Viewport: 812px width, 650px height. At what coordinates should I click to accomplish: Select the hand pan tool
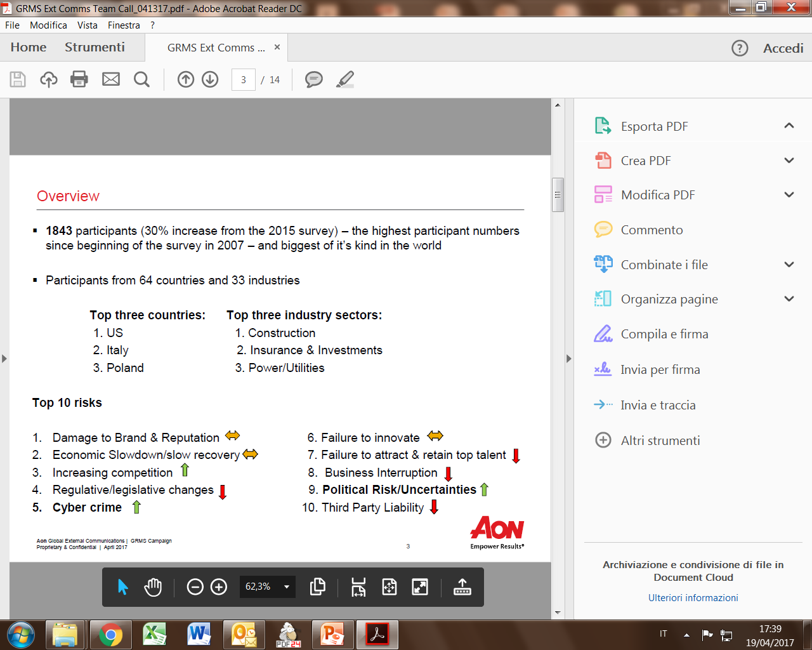[153, 587]
